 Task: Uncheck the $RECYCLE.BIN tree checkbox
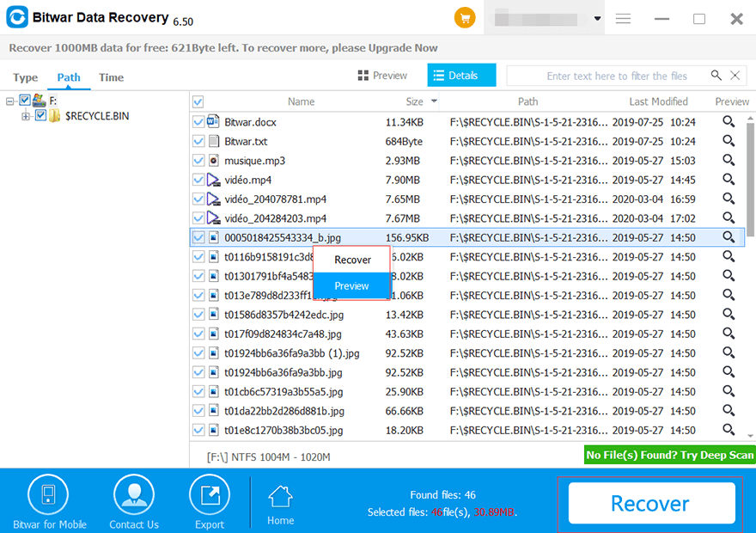(x=41, y=115)
